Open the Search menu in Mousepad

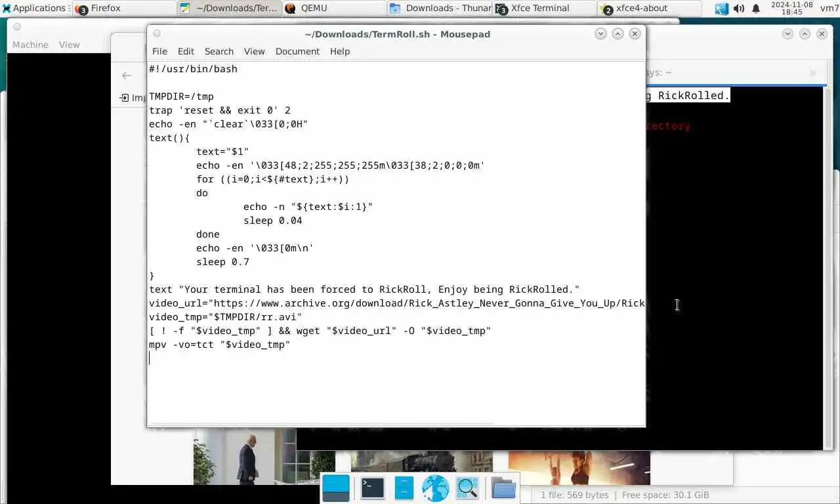click(x=219, y=51)
